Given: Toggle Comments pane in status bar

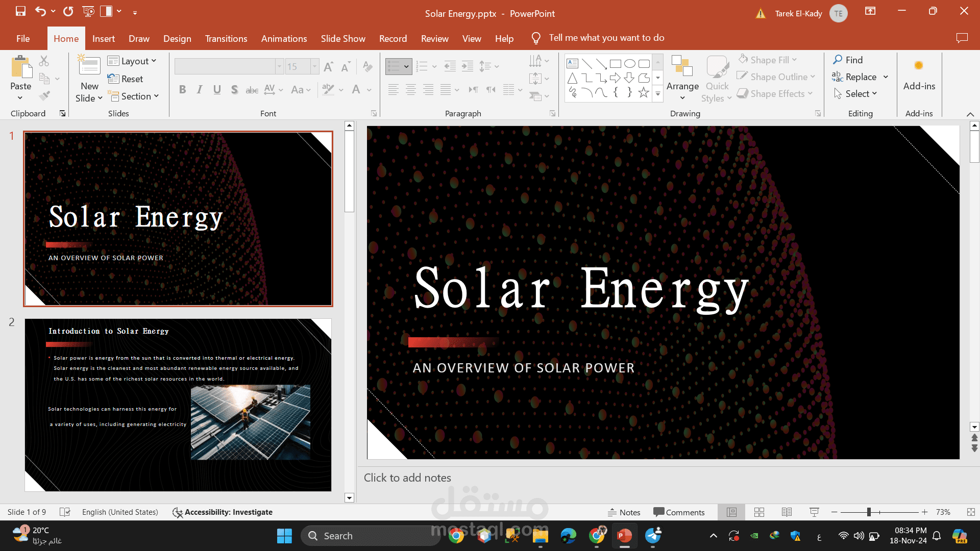Looking at the screenshot, I should [679, 512].
